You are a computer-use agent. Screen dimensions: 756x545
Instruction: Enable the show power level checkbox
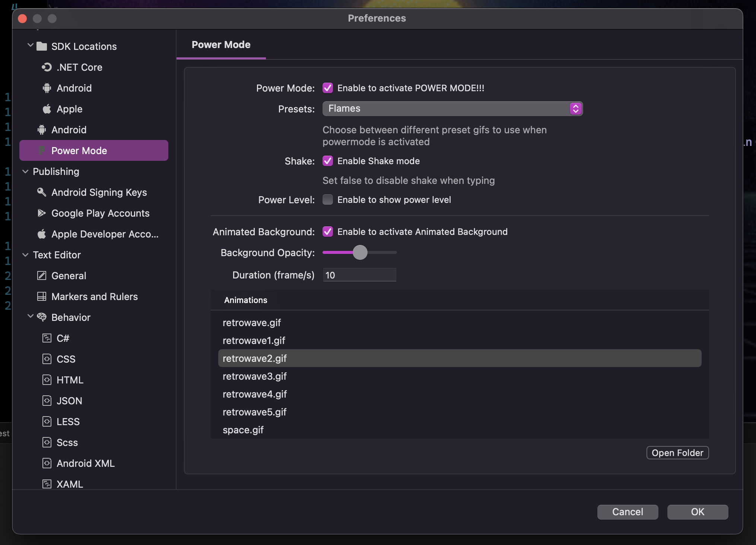[x=328, y=200]
